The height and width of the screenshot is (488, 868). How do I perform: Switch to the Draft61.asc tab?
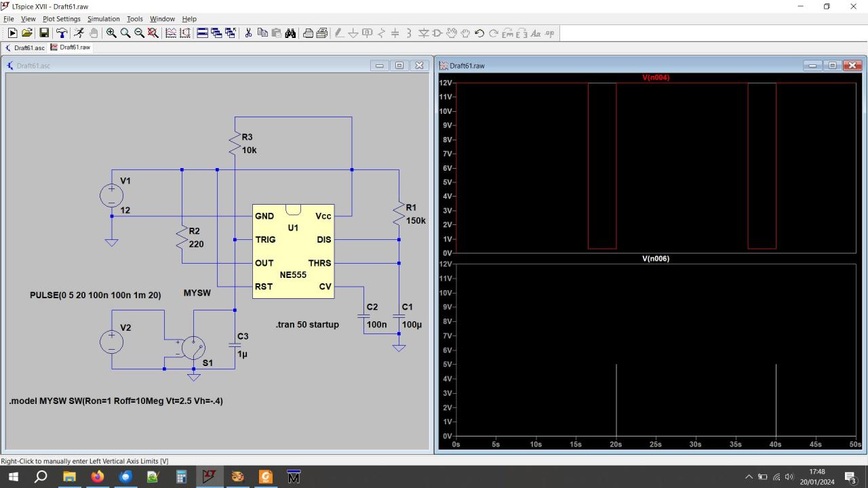coord(25,48)
